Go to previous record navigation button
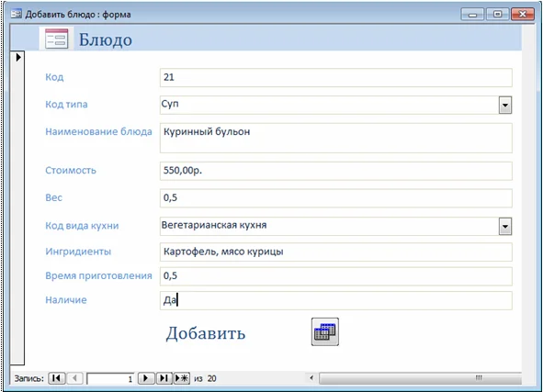Image resolution: width=543 pixels, height=392 pixels. (74, 378)
